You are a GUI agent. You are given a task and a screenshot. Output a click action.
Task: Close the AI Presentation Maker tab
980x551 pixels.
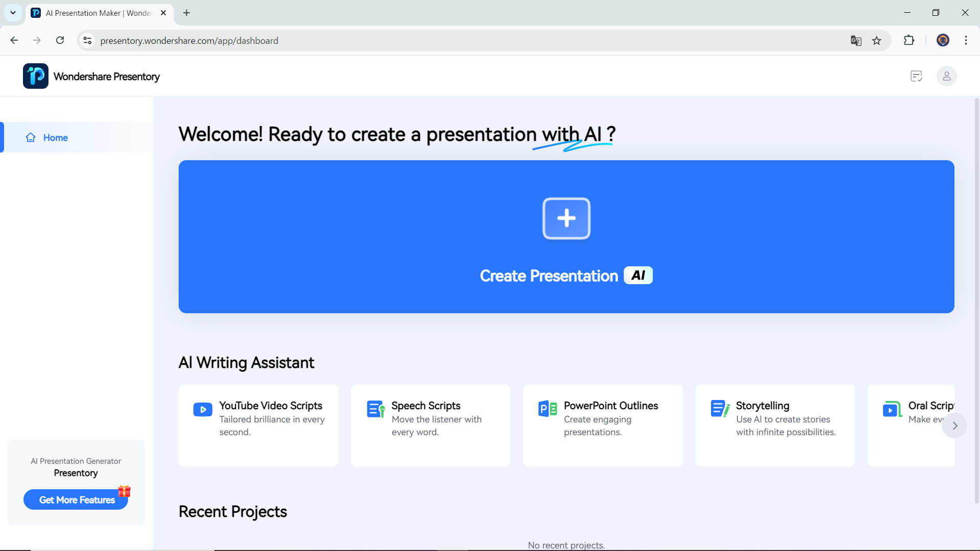pyautogui.click(x=163, y=13)
